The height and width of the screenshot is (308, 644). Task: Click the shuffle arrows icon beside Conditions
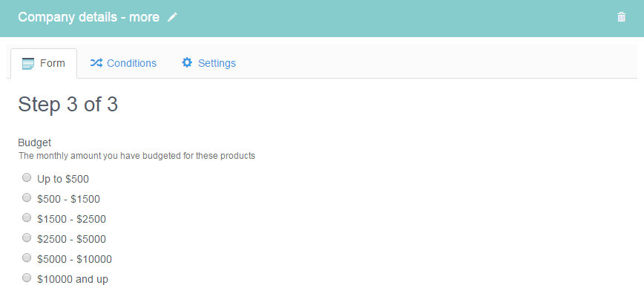(96, 63)
